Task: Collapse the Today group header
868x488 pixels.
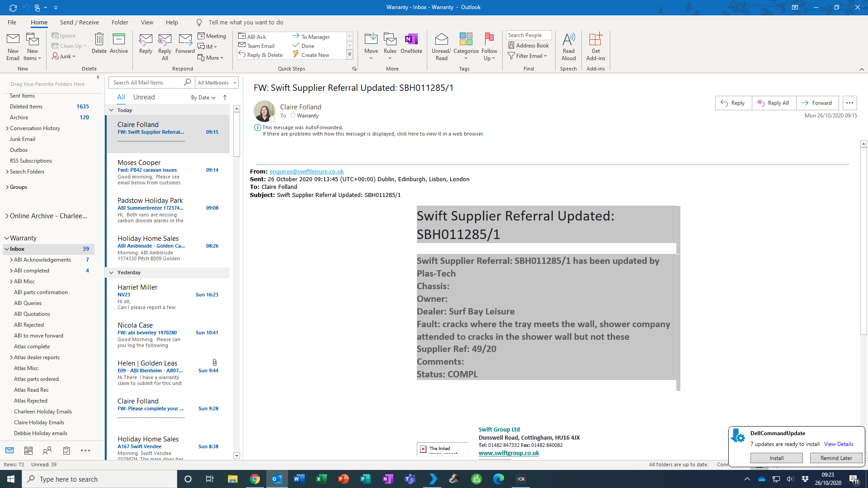Action: point(111,110)
